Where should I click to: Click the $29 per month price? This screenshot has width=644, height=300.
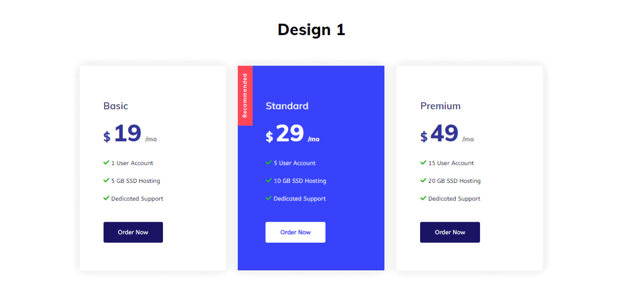tap(293, 134)
